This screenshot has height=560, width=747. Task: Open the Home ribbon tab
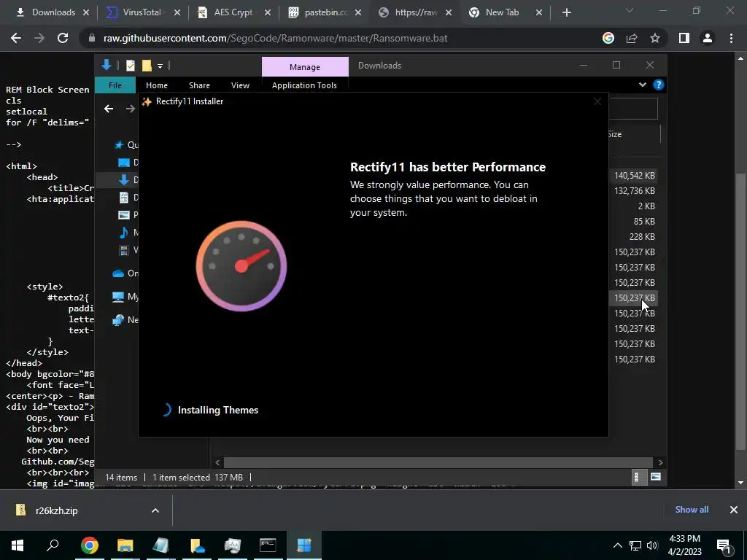coord(157,85)
